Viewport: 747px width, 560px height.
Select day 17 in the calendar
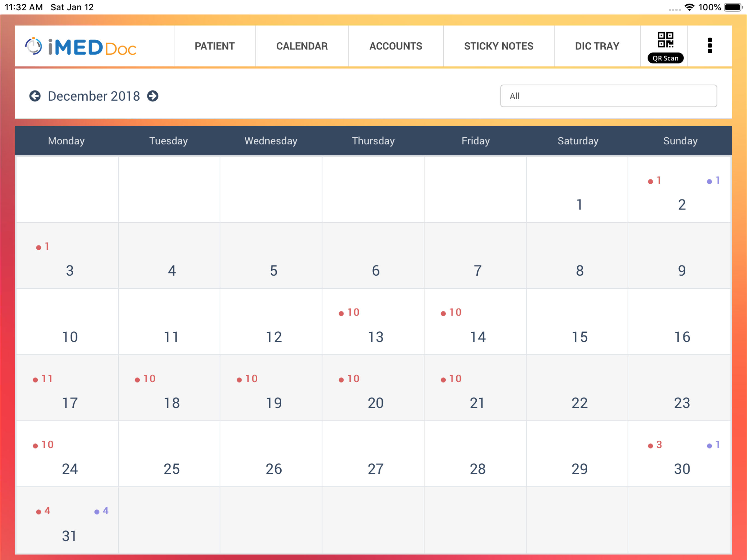click(67, 388)
